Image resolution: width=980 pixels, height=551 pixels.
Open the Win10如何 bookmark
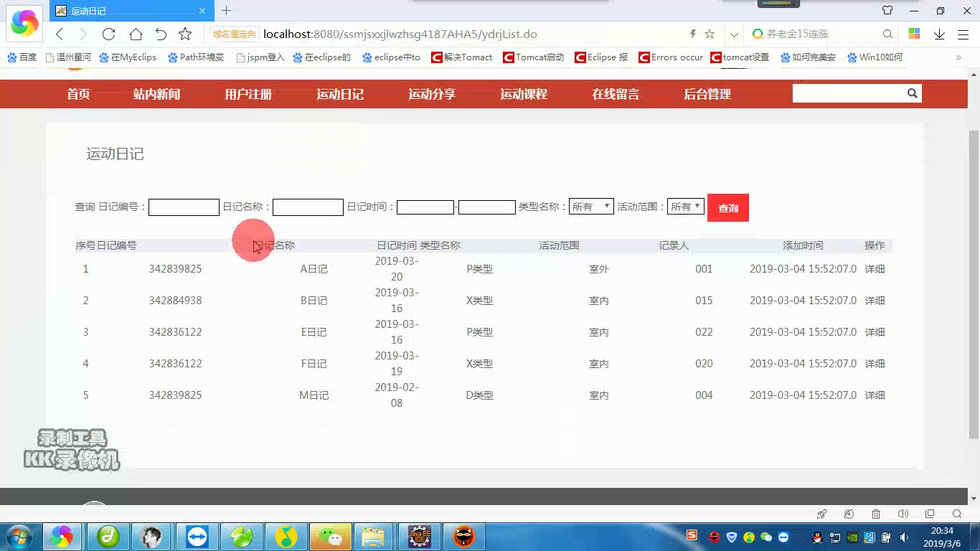point(875,57)
